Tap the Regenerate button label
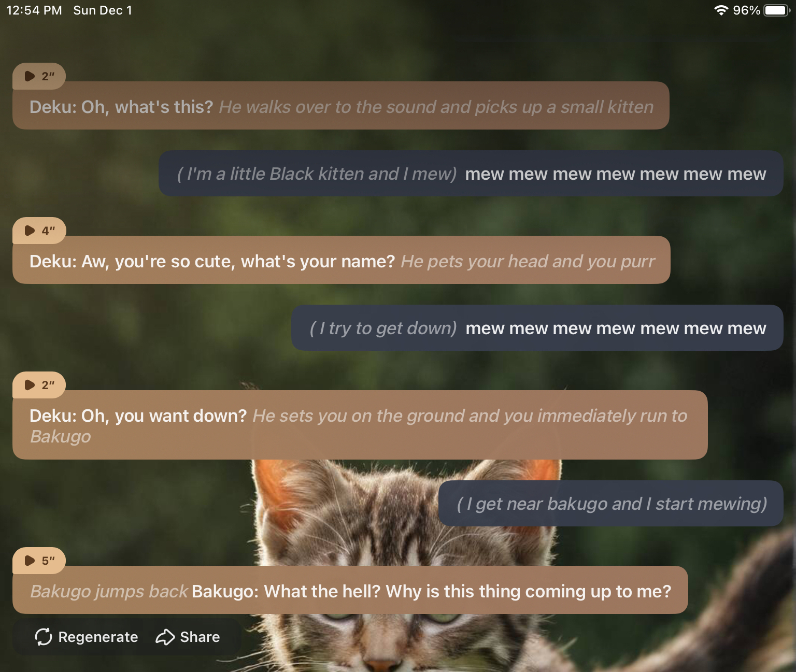The width and height of the screenshot is (796, 672). click(98, 637)
